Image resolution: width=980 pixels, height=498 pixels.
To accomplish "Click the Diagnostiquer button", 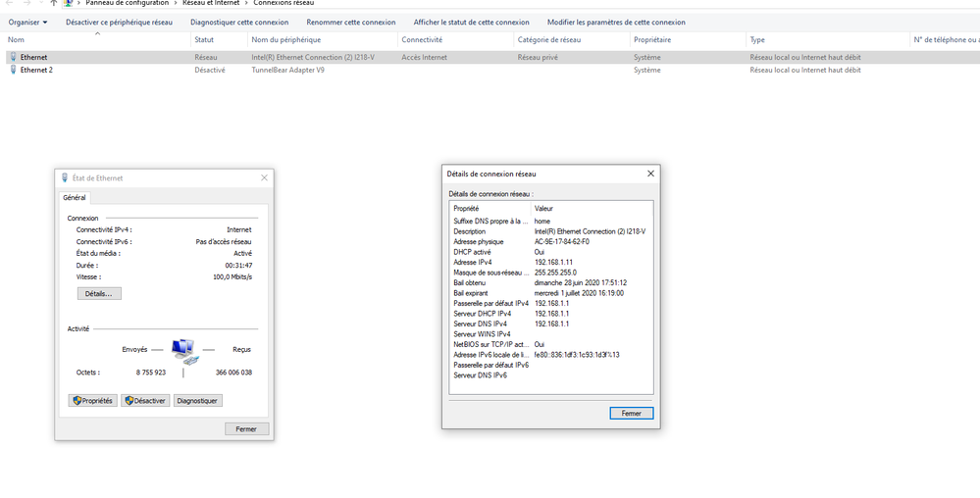I will [197, 401].
